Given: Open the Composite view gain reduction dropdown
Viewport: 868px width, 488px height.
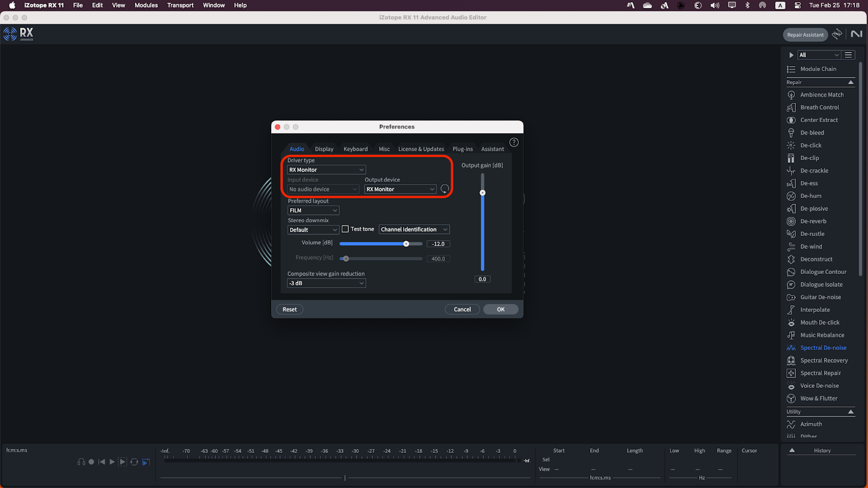Looking at the screenshot, I should [326, 283].
